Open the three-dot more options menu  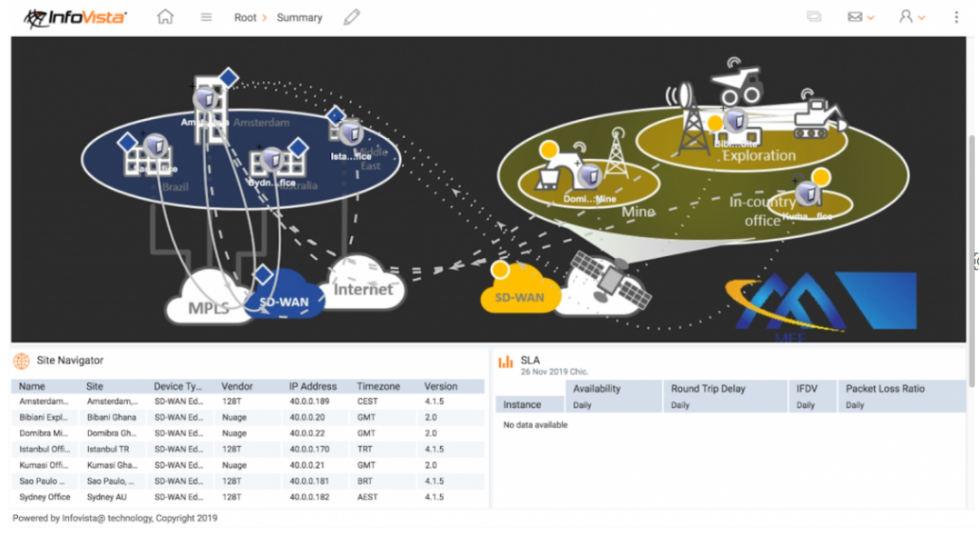[956, 17]
